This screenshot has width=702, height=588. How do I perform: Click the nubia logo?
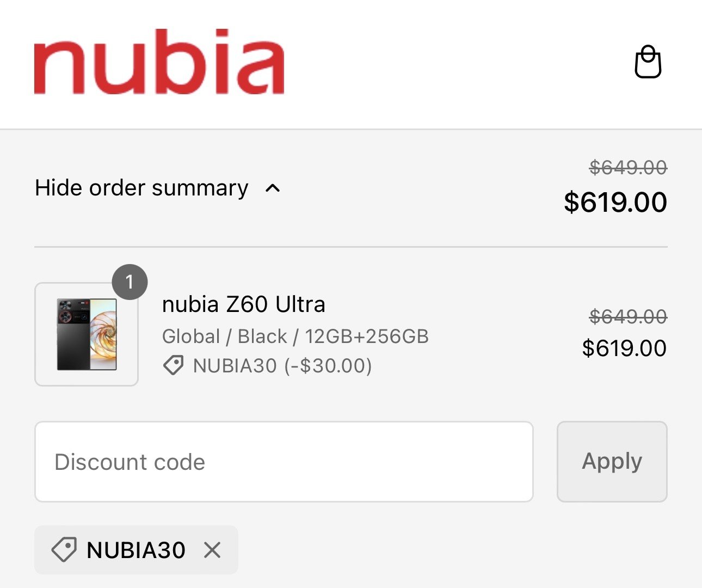tap(159, 62)
